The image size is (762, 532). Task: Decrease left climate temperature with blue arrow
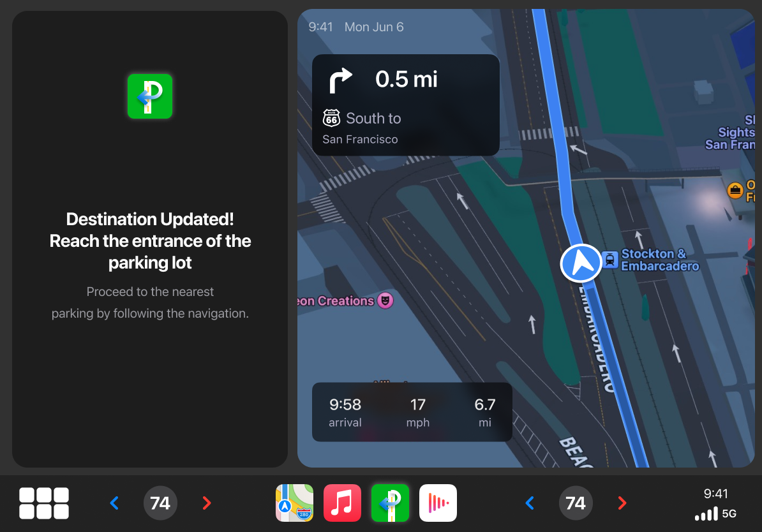point(115,503)
